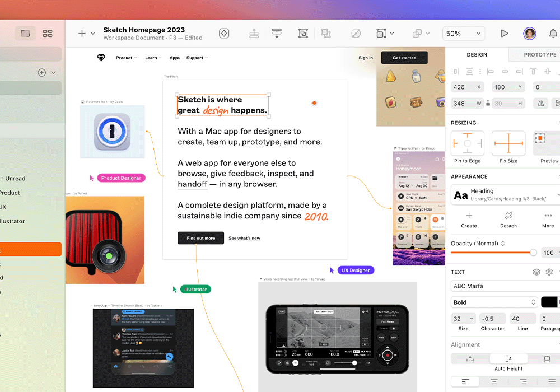Screen dimensions: 560x392
Task: Distribute layers horizontally in inspector
Action: pyautogui.click(x=455, y=72)
